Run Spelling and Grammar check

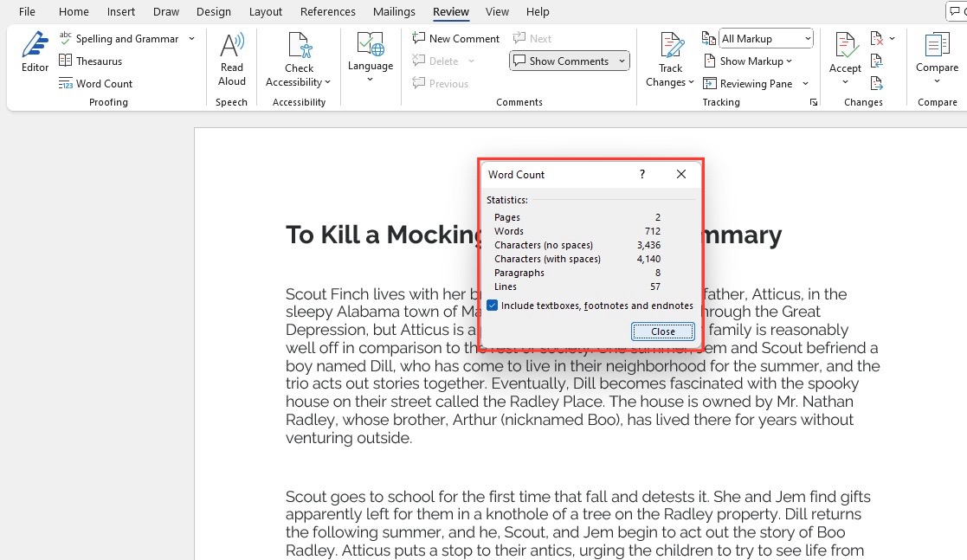119,38
